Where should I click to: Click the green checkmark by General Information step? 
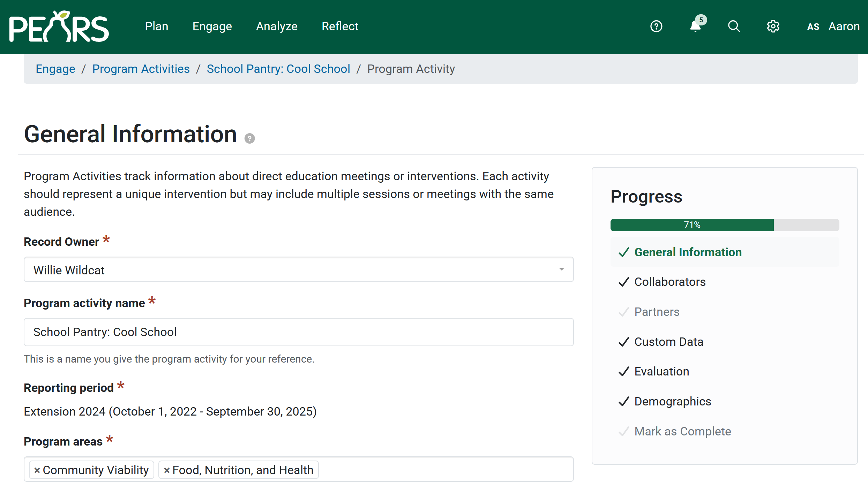tap(624, 252)
